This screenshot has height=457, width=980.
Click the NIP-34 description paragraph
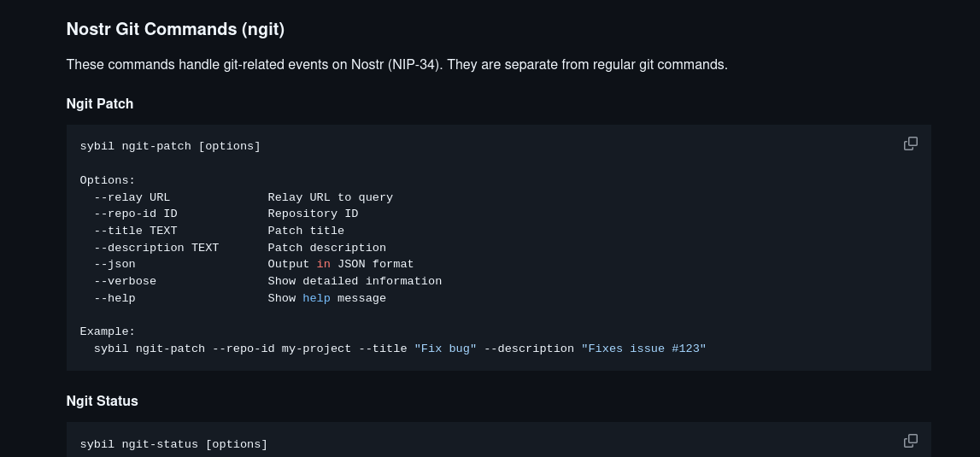[x=397, y=65]
